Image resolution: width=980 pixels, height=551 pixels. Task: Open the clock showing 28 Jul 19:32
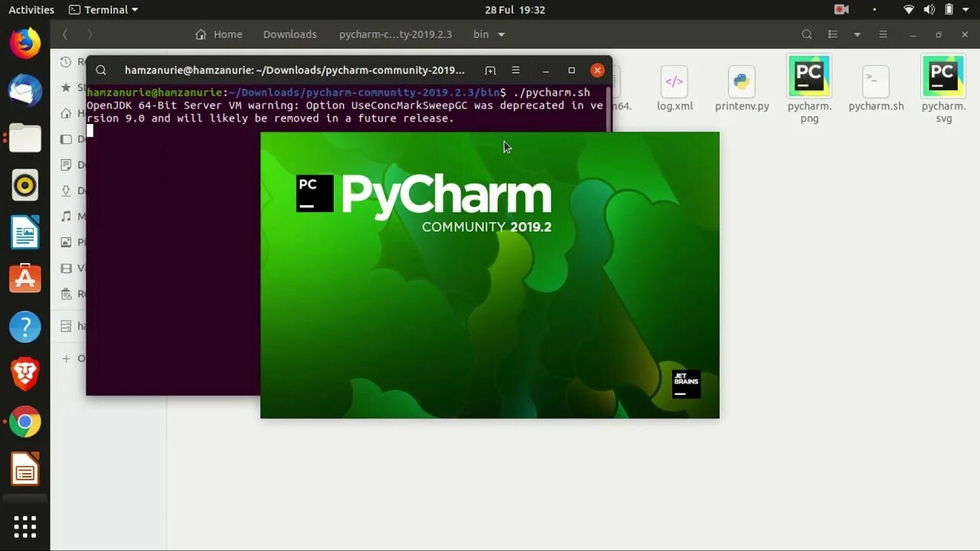pos(515,10)
